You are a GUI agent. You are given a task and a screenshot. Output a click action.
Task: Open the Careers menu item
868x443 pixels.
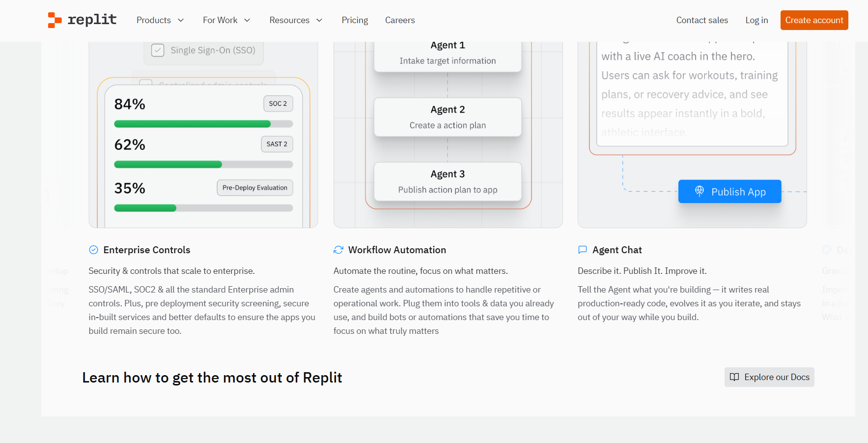[400, 20]
